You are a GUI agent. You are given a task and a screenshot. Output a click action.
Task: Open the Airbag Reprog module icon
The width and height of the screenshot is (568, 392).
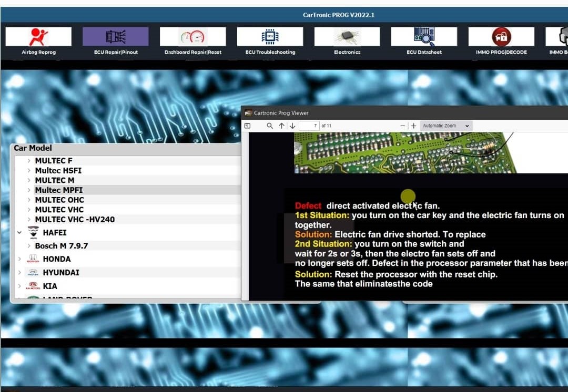[38, 37]
